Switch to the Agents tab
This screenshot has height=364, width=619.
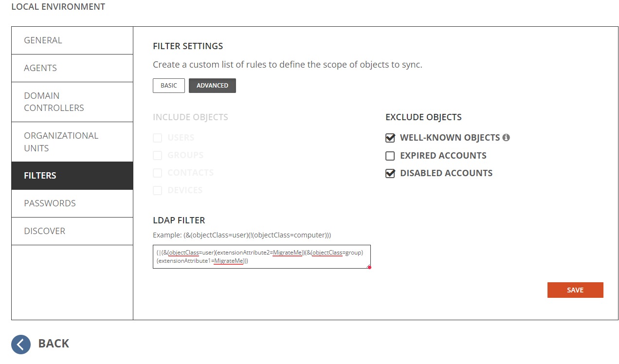72,68
